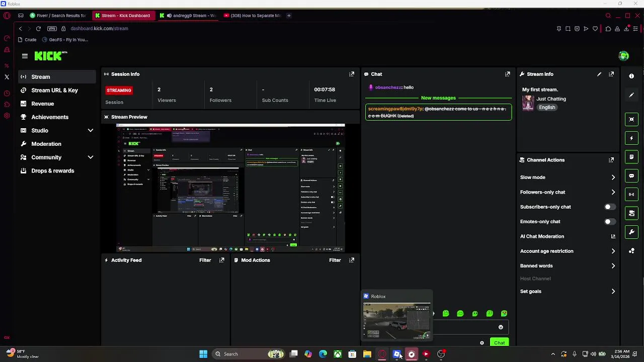644x362 pixels.
Task: Click the New messages indicator in chat
Action: [438, 98]
